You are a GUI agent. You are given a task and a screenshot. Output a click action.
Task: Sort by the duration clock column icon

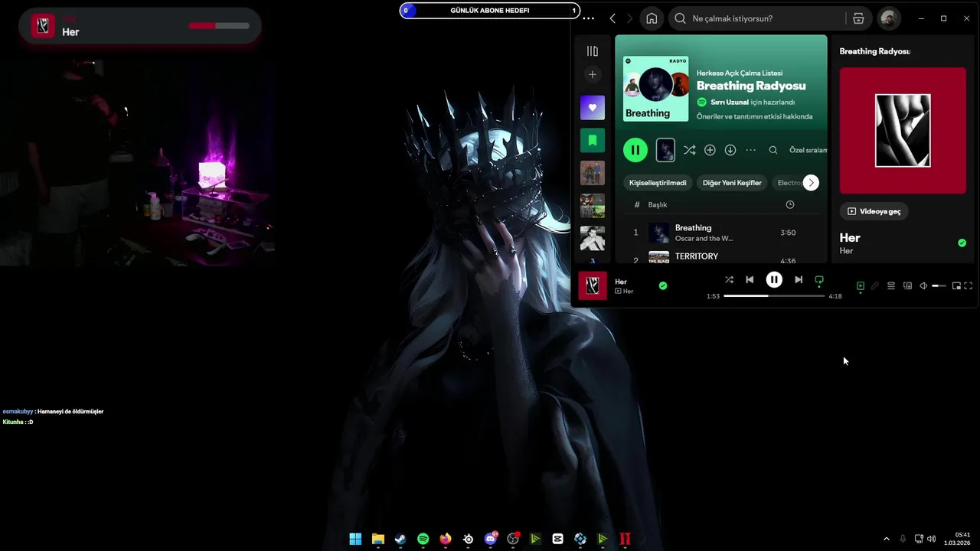pos(790,205)
